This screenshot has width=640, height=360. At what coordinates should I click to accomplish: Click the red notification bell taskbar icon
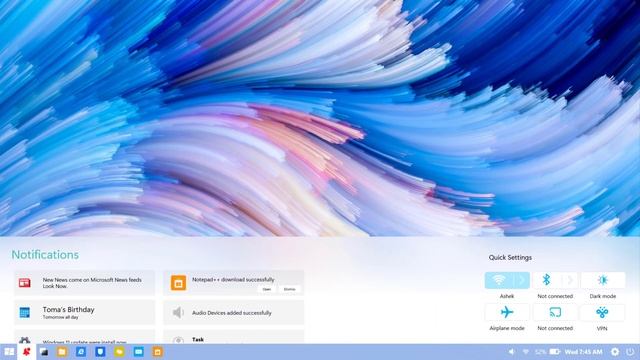(x=27, y=352)
